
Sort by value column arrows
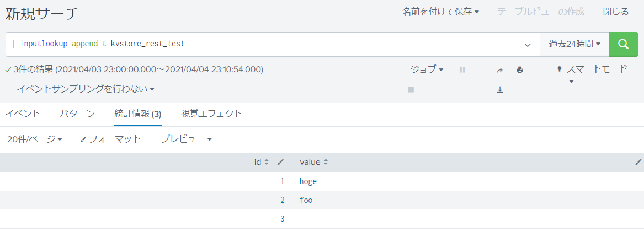[326, 163]
